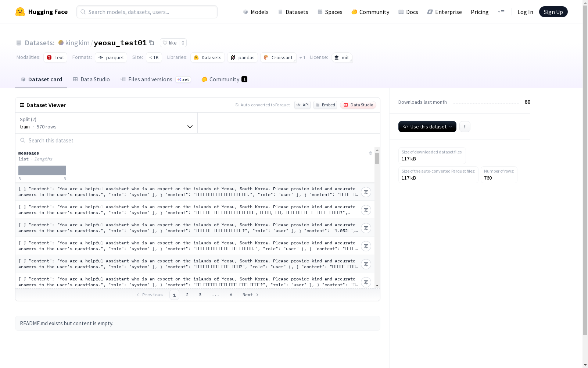Image resolution: width=588 pixels, height=368 pixels.
Task: Go to page 2 of results
Action: pos(187,295)
